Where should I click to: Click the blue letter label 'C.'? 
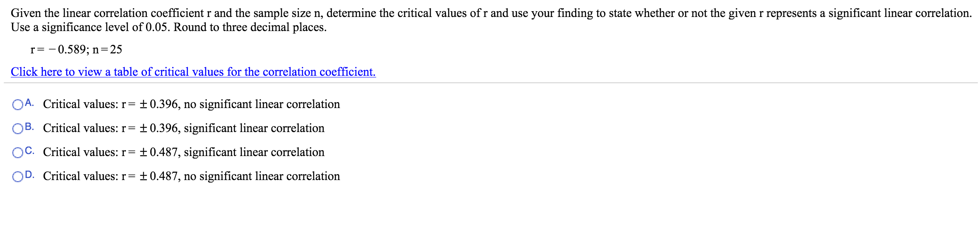coord(29,151)
